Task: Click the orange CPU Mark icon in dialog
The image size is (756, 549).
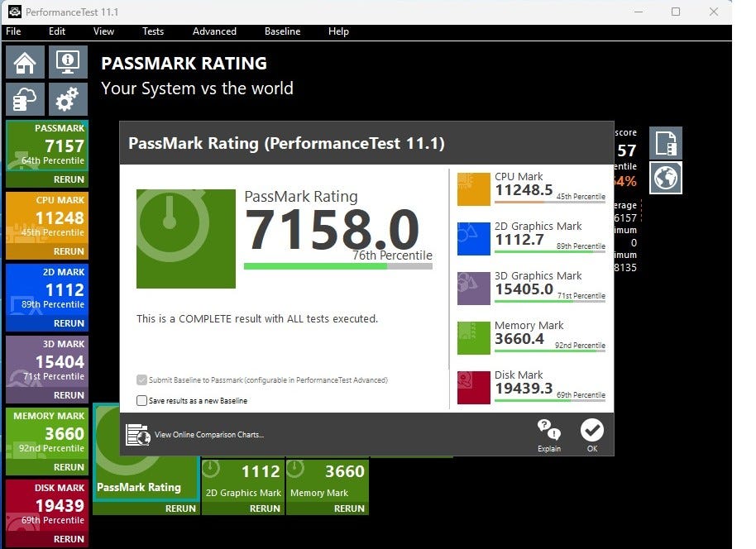Action: tap(473, 189)
